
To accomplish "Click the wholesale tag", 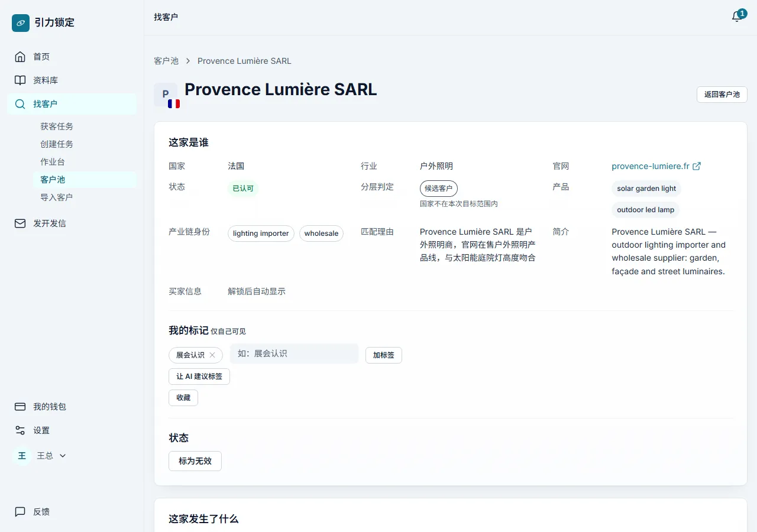I will point(321,233).
